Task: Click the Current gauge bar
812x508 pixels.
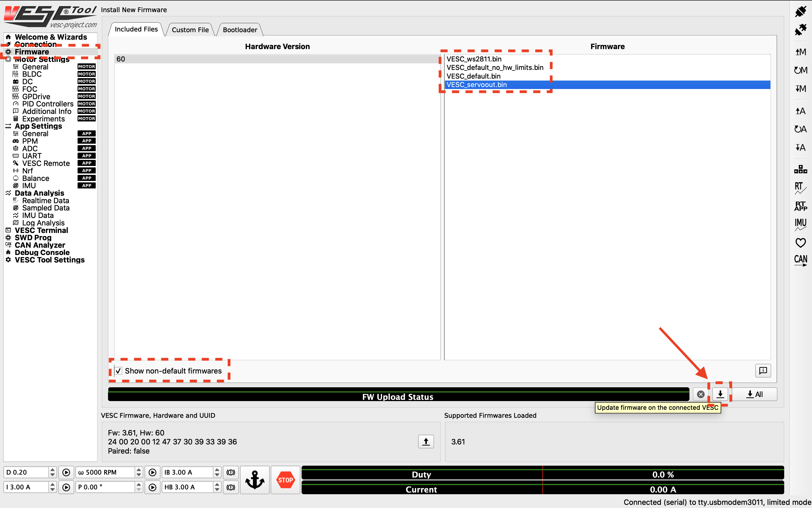Action: [543, 488]
